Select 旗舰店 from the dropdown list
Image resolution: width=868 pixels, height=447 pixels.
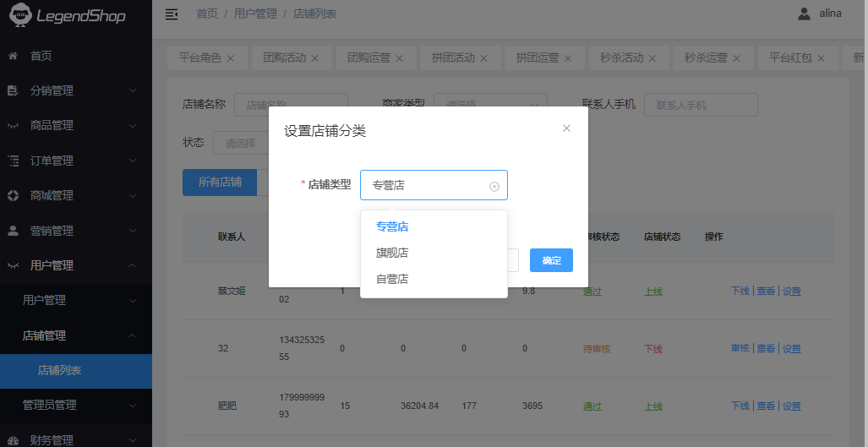tap(392, 253)
